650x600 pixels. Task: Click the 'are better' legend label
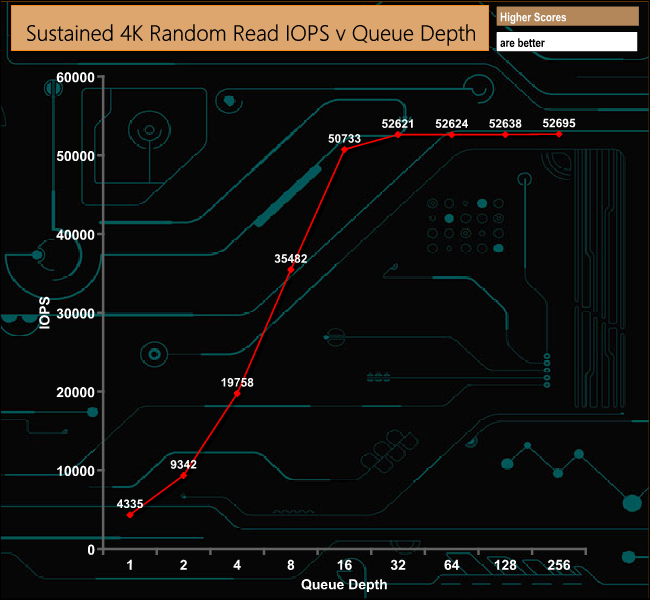click(x=522, y=43)
